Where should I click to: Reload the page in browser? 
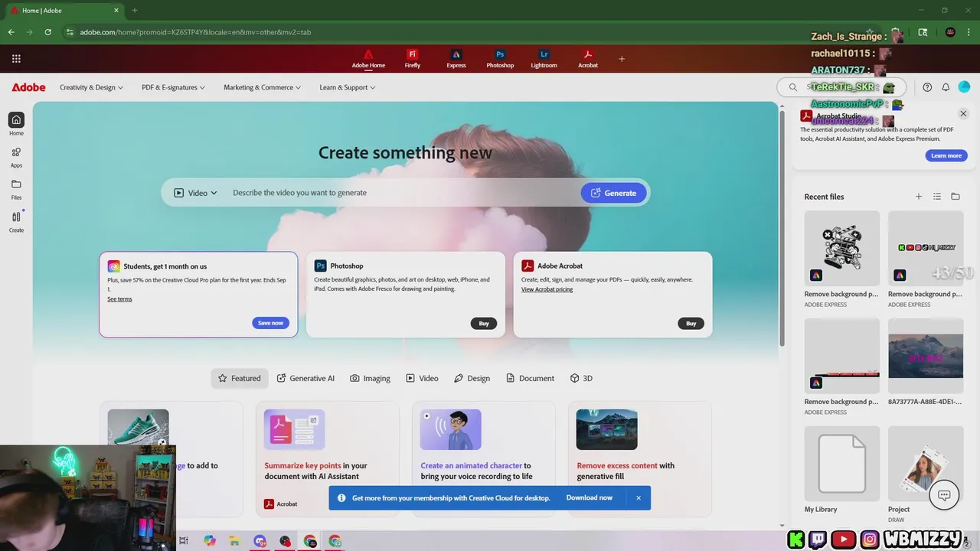(x=47, y=32)
